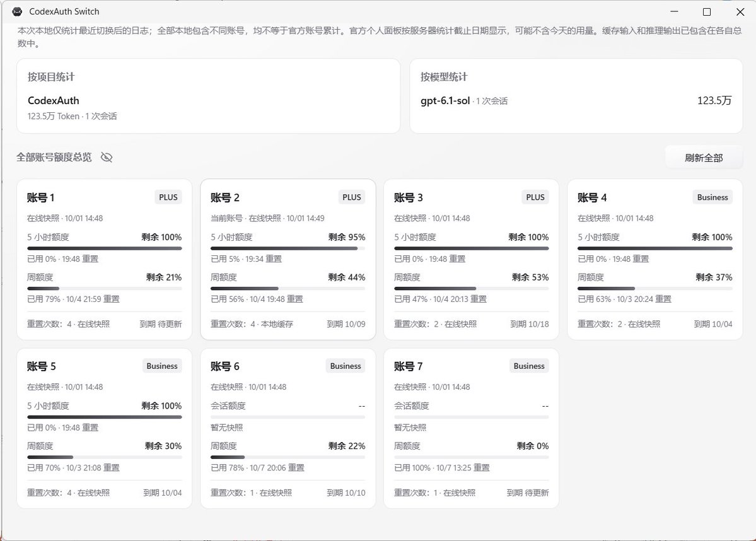Click 剩余 30% on 账号 5
Viewport: 756px width, 541px height.
163,446
